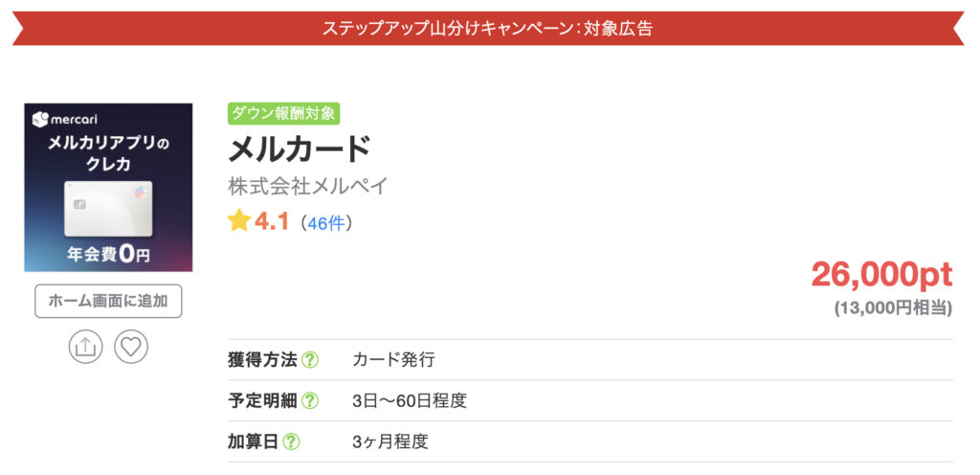This screenshot has height=475, width=980.
Task: Click the ホーム画面に追加 button
Action: [108, 302]
